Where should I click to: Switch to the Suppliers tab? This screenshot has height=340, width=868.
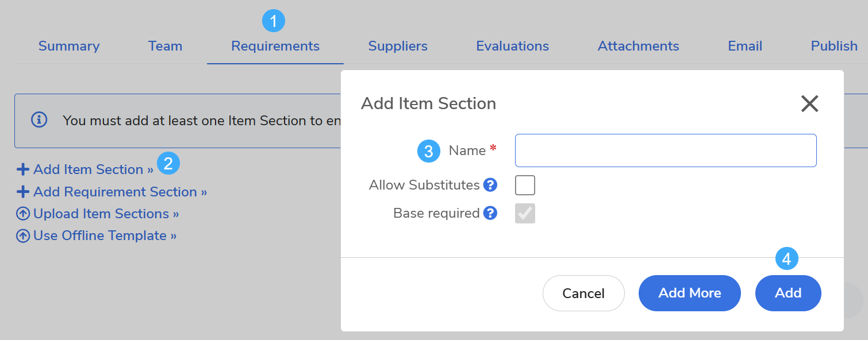click(x=398, y=46)
